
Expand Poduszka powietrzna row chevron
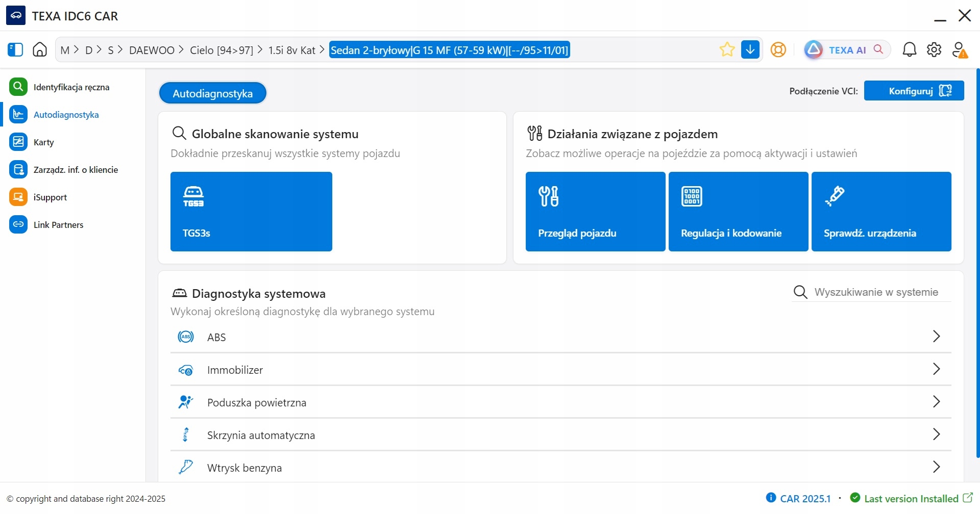point(936,402)
